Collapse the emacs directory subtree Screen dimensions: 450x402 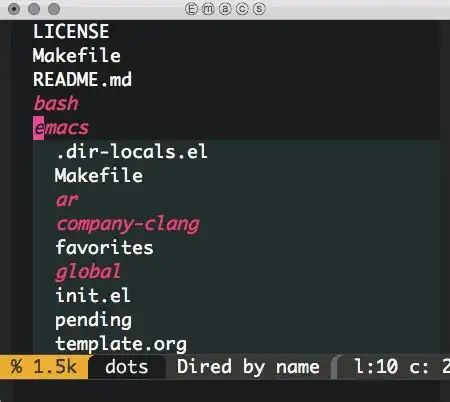pos(61,128)
